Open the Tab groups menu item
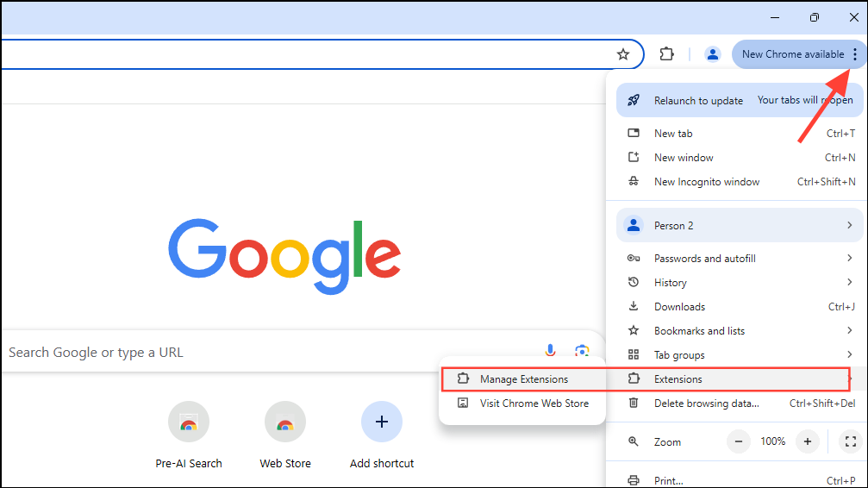 pyautogui.click(x=739, y=355)
